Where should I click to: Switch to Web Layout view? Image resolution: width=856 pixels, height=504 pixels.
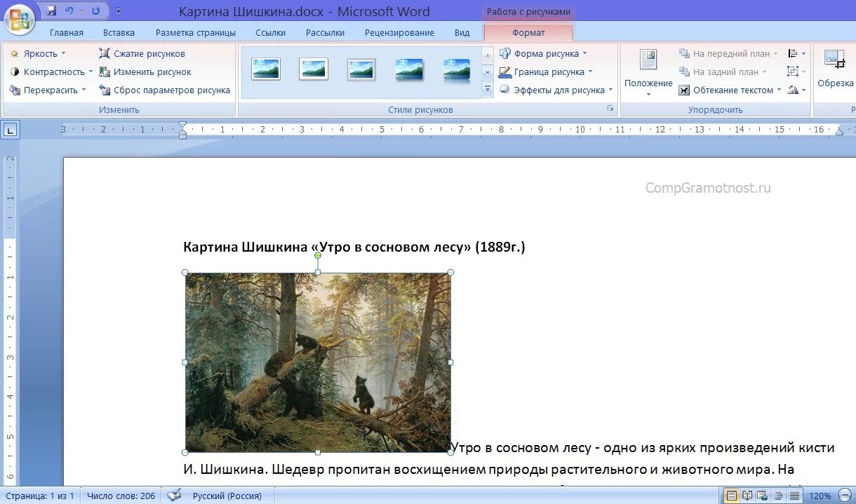pos(762,496)
